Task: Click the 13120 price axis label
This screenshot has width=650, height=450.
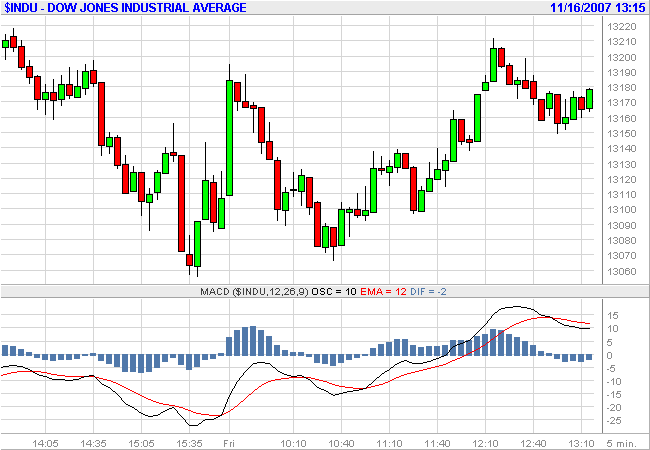Action: pos(621,179)
